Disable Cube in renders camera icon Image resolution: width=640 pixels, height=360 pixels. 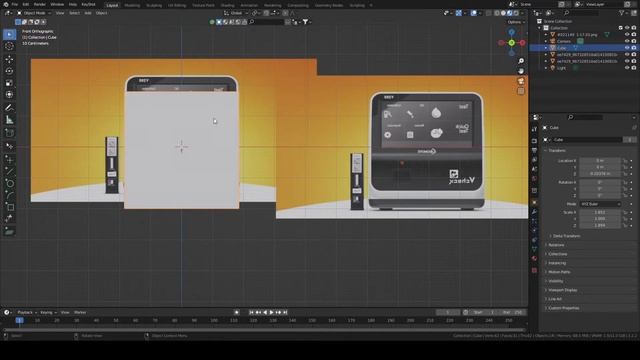point(634,48)
